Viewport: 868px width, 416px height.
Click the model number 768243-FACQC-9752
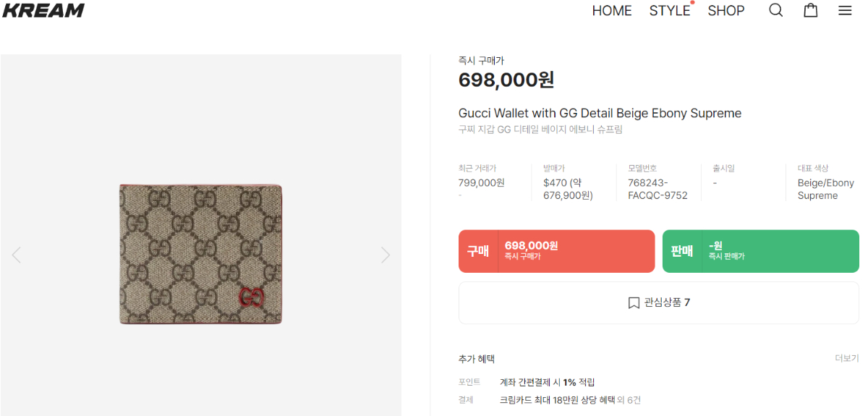[x=658, y=189]
